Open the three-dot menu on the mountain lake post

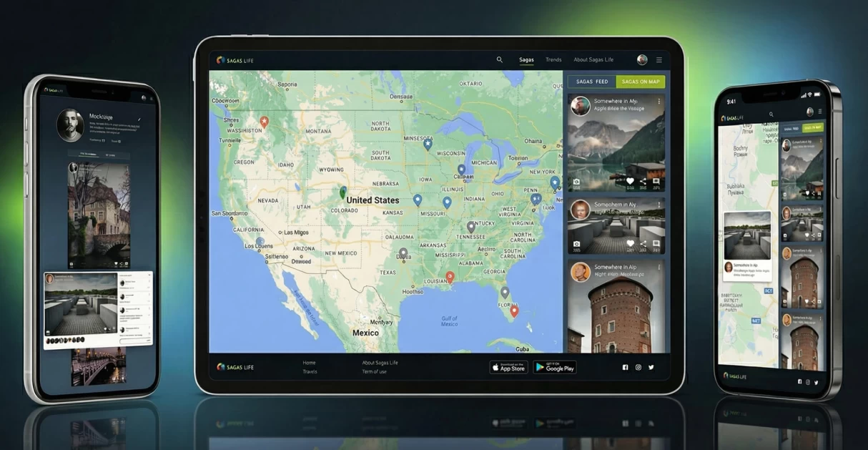click(659, 102)
